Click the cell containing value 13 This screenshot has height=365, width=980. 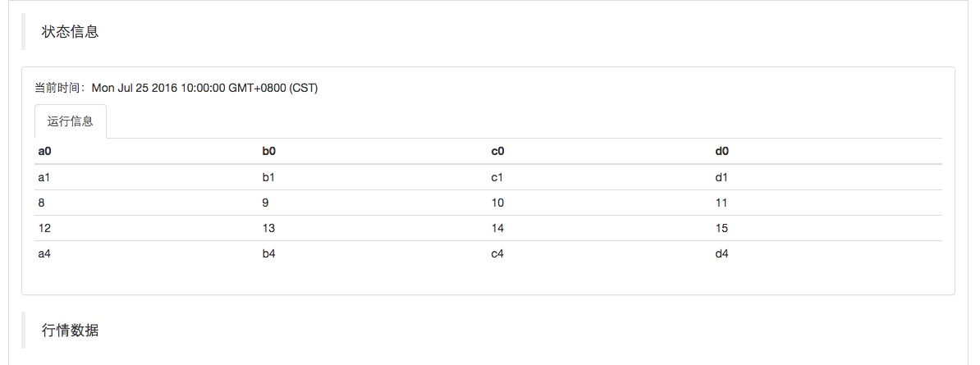pos(268,228)
